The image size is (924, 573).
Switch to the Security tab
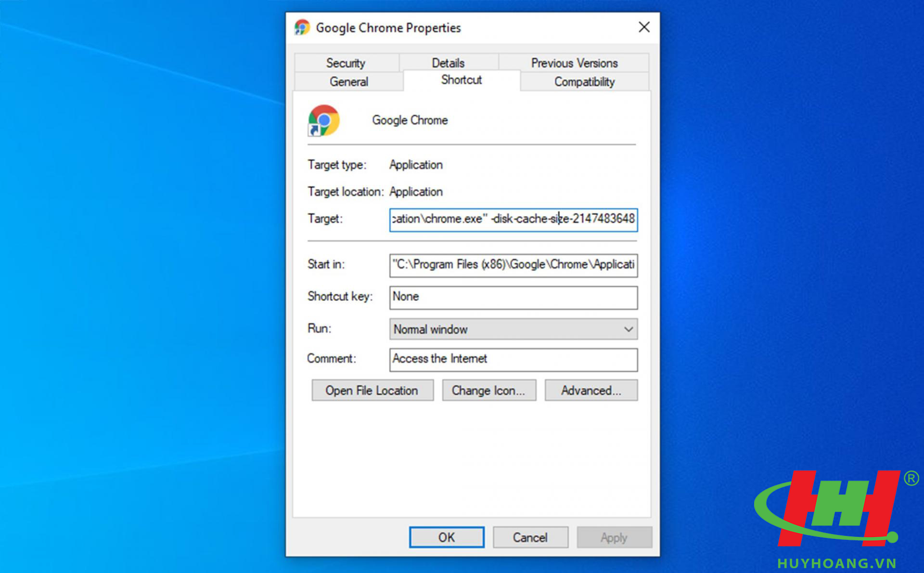(346, 63)
